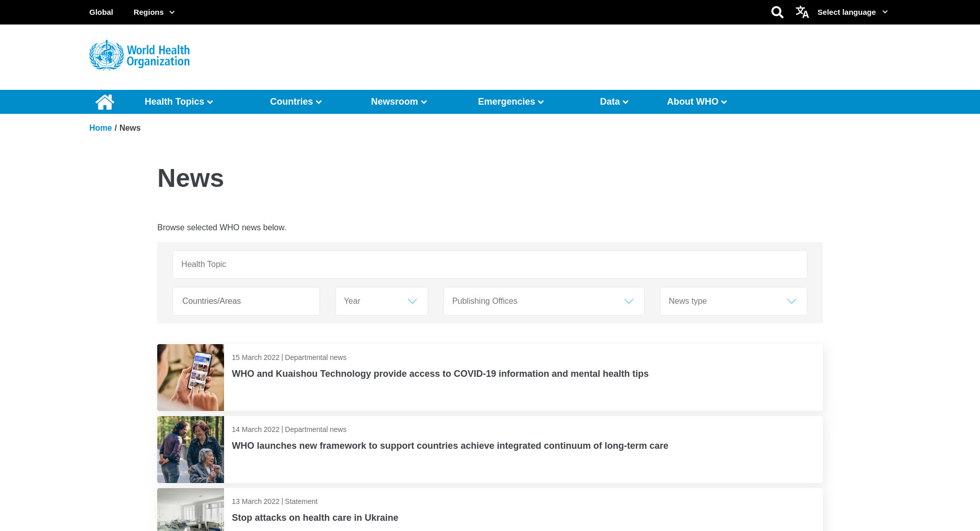This screenshot has width=980, height=531.
Task: Click the home icon in navigation bar
Action: click(105, 102)
